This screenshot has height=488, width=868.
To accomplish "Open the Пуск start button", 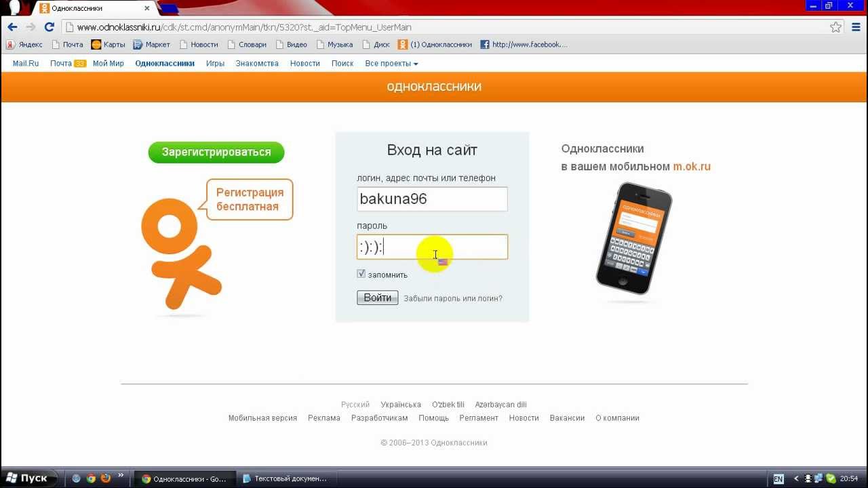I will click(x=27, y=479).
